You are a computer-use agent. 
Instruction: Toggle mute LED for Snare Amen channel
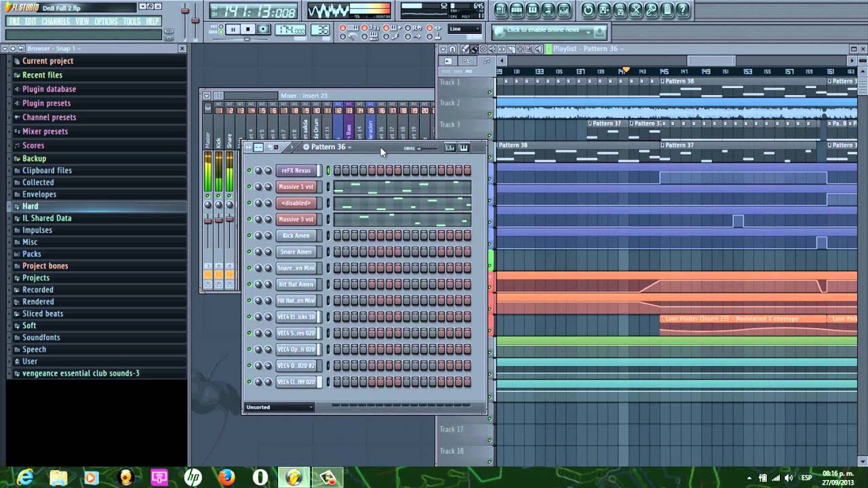point(249,252)
